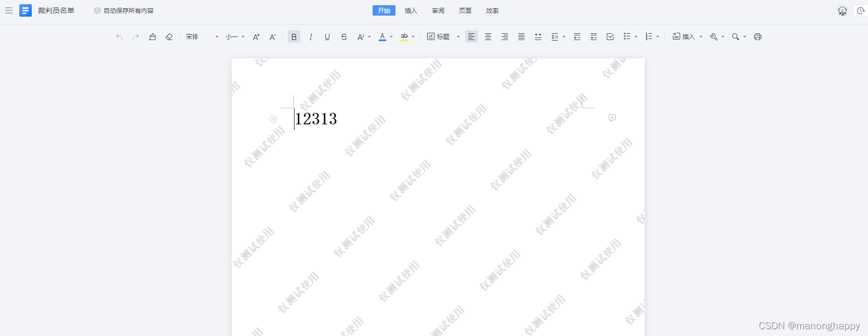Justify text alignment
Screen dimensions: 868x336
tap(521, 37)
